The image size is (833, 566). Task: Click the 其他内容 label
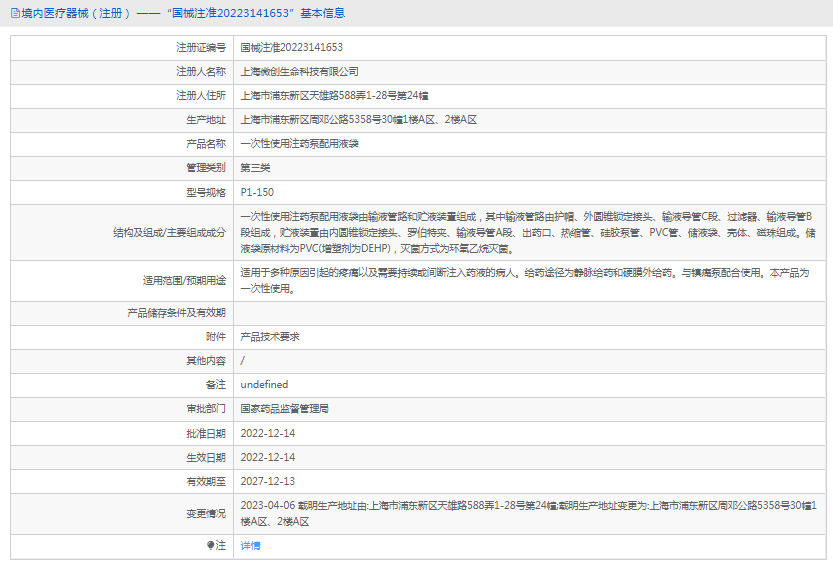tap(206, 361)
